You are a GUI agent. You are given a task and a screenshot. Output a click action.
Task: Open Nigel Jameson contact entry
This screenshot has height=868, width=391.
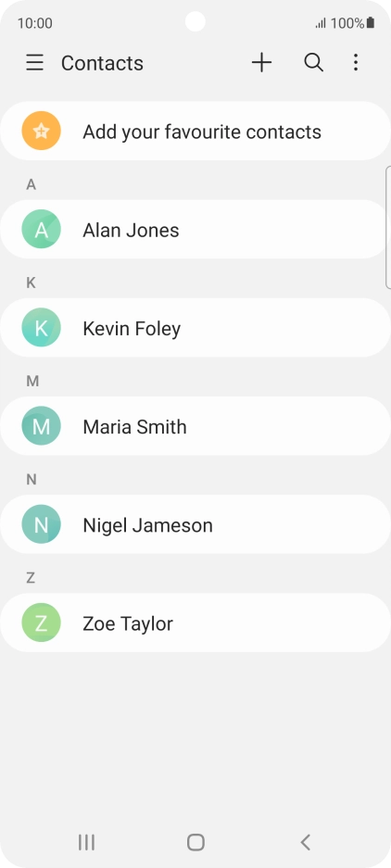coord(195,524)
